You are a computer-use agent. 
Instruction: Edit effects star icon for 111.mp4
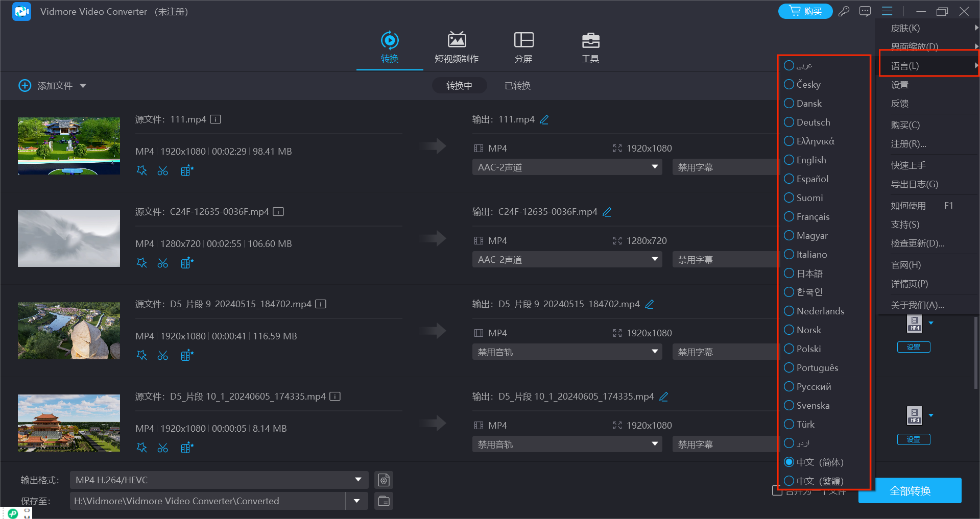point(142,170)
